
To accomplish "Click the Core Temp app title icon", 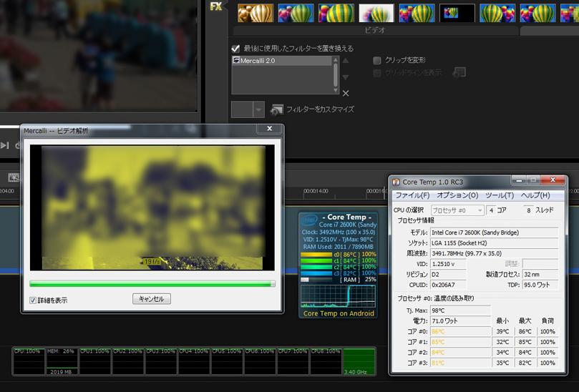I will coord(396,182).
